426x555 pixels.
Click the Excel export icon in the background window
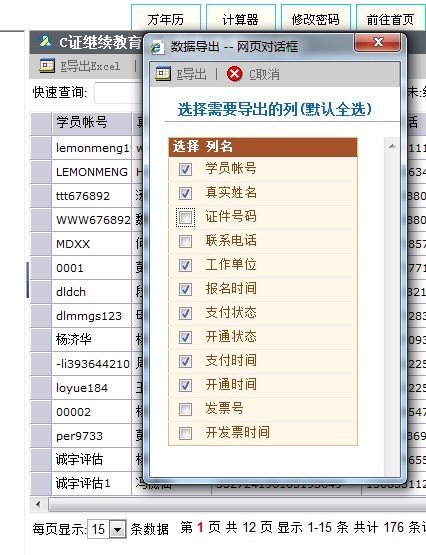(x=47, y=66)
